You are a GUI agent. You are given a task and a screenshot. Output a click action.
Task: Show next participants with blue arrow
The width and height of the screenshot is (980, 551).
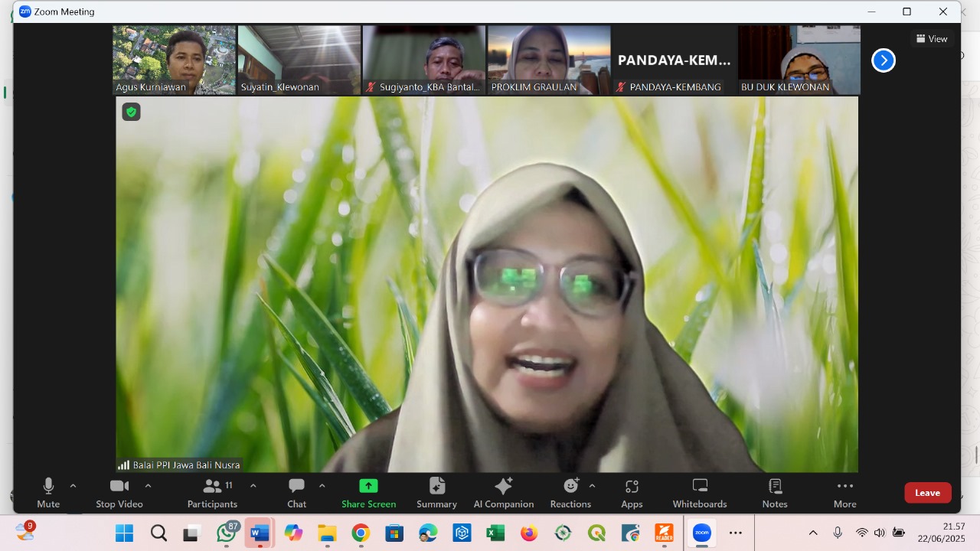(884, 60)
